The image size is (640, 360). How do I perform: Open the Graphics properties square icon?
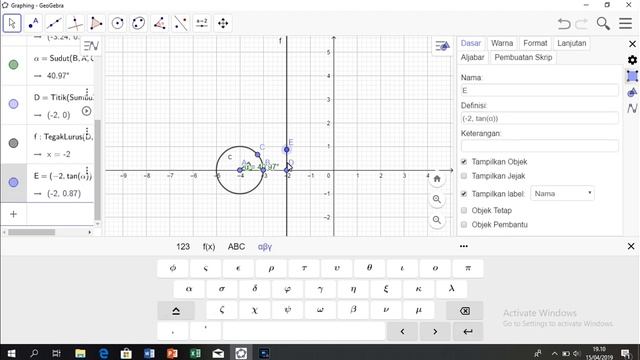click(632, 76)
